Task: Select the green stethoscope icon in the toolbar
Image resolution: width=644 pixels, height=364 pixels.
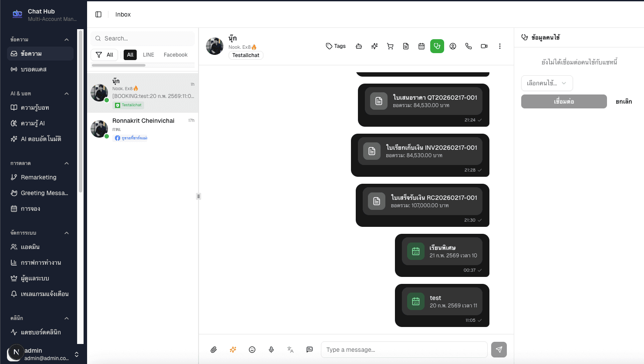Action: pyautogui.click(x=437, y=46)
